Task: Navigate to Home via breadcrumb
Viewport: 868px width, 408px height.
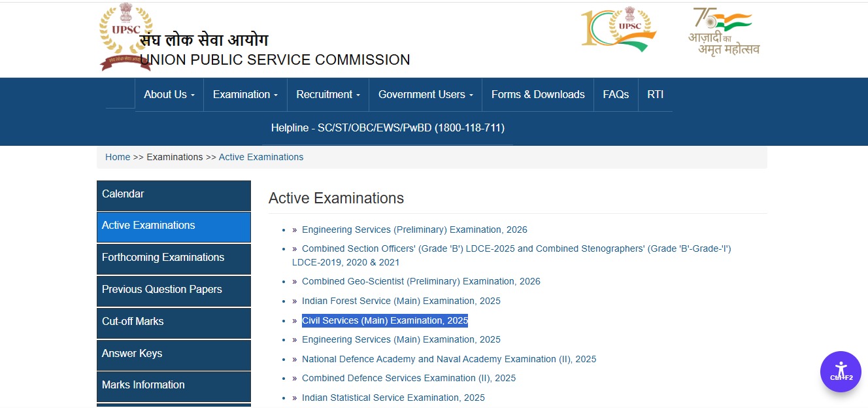Action: pos(118,157)
